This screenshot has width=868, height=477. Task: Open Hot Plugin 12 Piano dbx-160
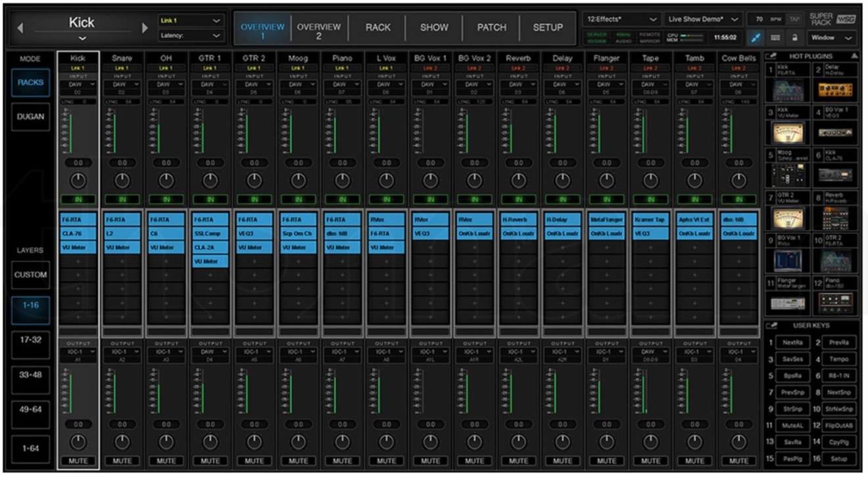tap(835, 303)
